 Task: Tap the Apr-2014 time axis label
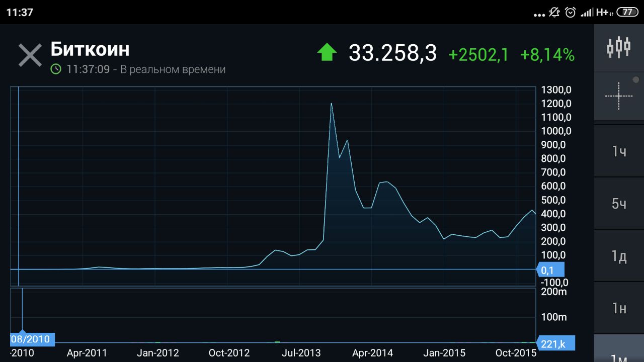(x=372, y=353)
